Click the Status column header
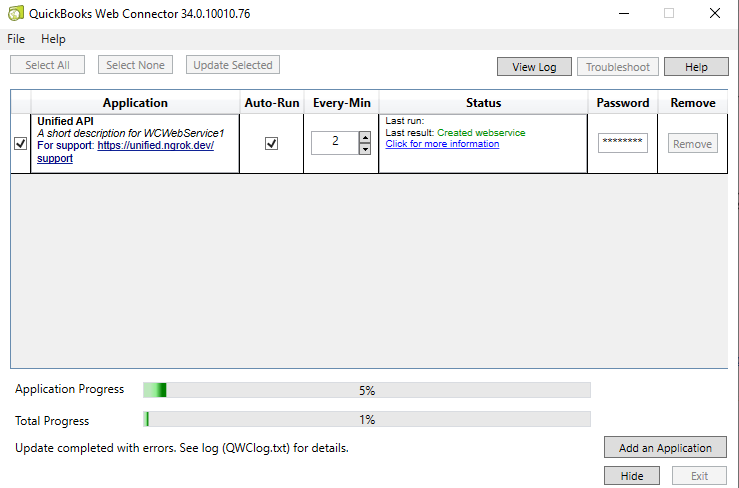 (x=483, y=103)
